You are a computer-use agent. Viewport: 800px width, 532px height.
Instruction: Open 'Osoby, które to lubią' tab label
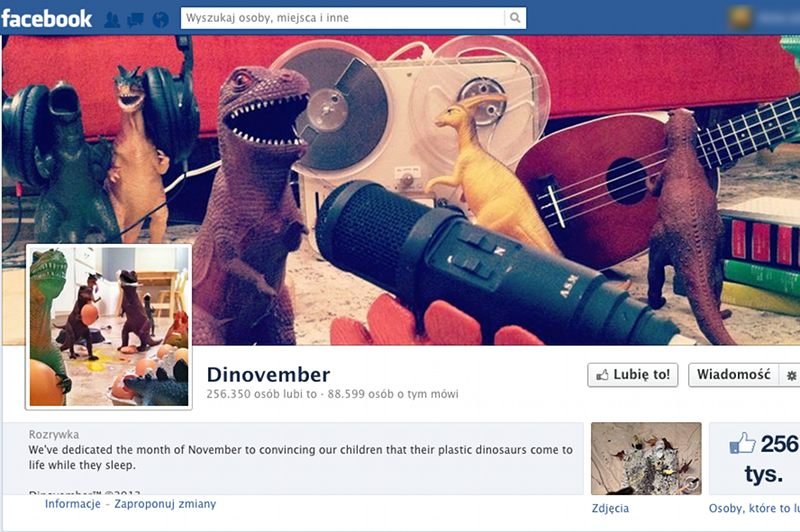(x=754, y=509)
